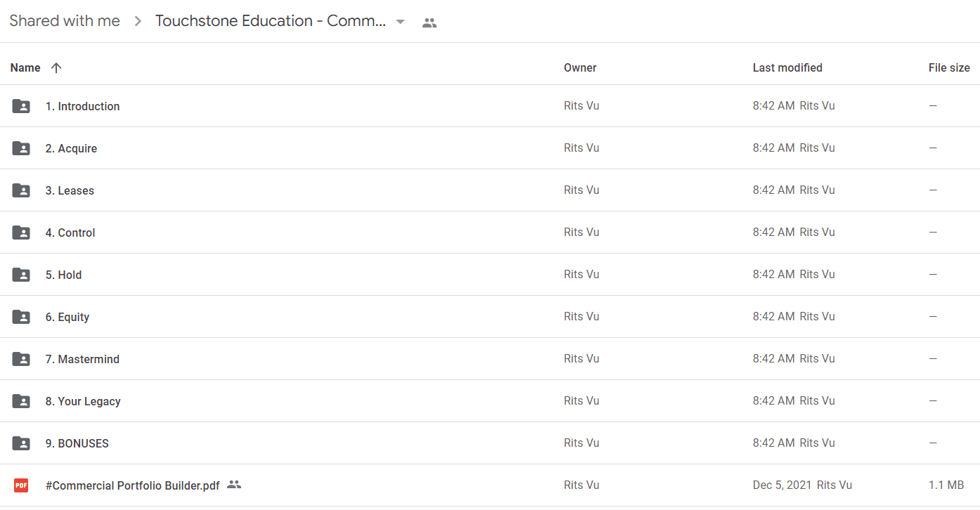The width and height of the screenshot is (980, 510).
Task: Click the shared folder icon for 1. Introduction
Action: [x=21, y=106]
